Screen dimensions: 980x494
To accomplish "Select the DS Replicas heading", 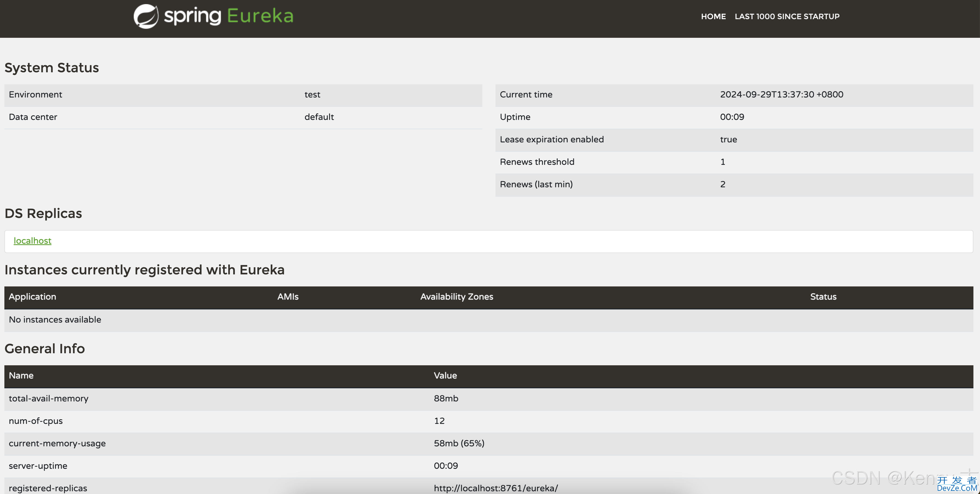I will tap(43, 214).
